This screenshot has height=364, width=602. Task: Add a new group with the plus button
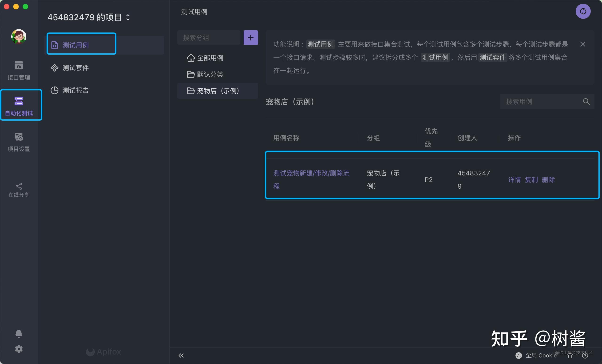coord(251,38)
